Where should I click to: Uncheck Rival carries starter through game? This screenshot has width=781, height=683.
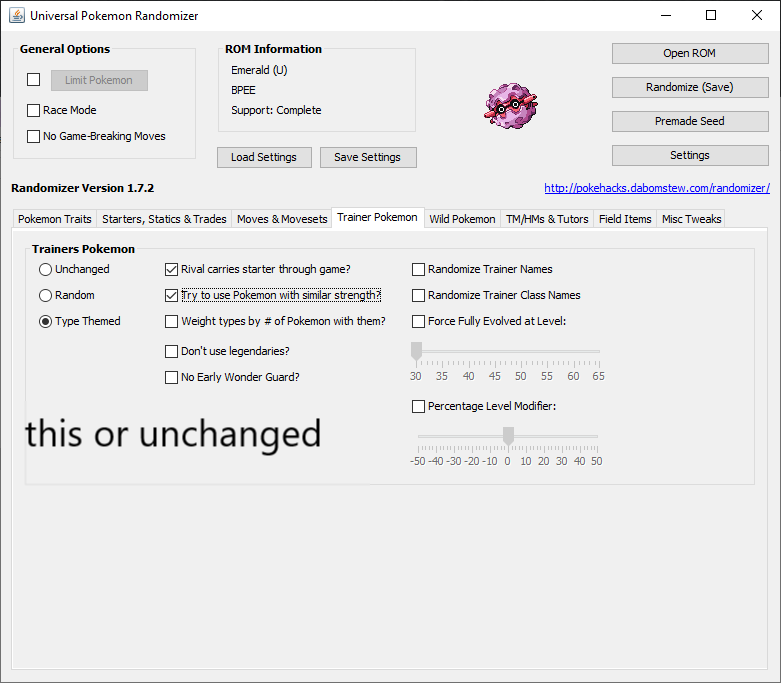171,270
